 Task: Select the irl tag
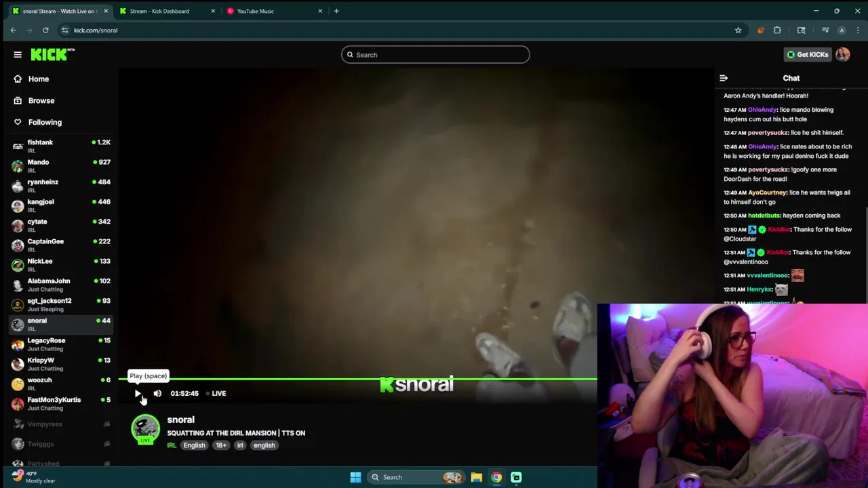click(240, 445)
